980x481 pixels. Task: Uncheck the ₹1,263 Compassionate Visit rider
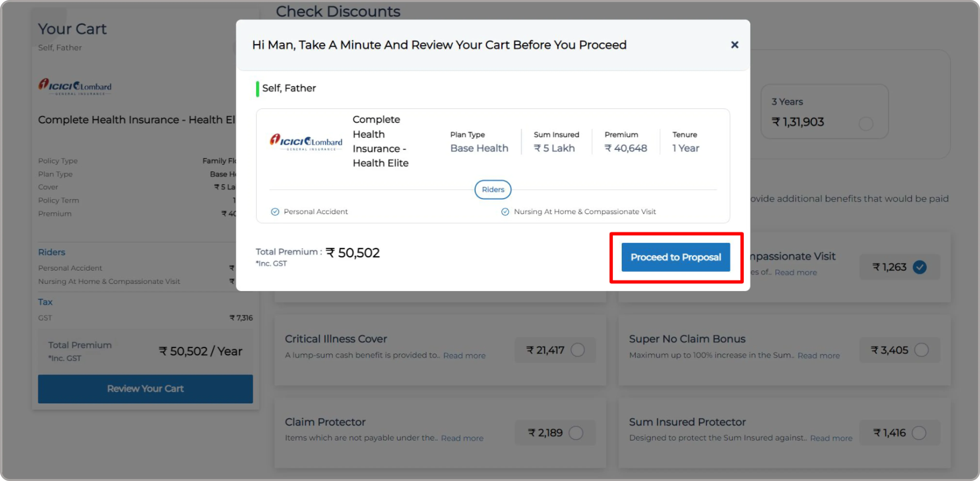point(919,267)
